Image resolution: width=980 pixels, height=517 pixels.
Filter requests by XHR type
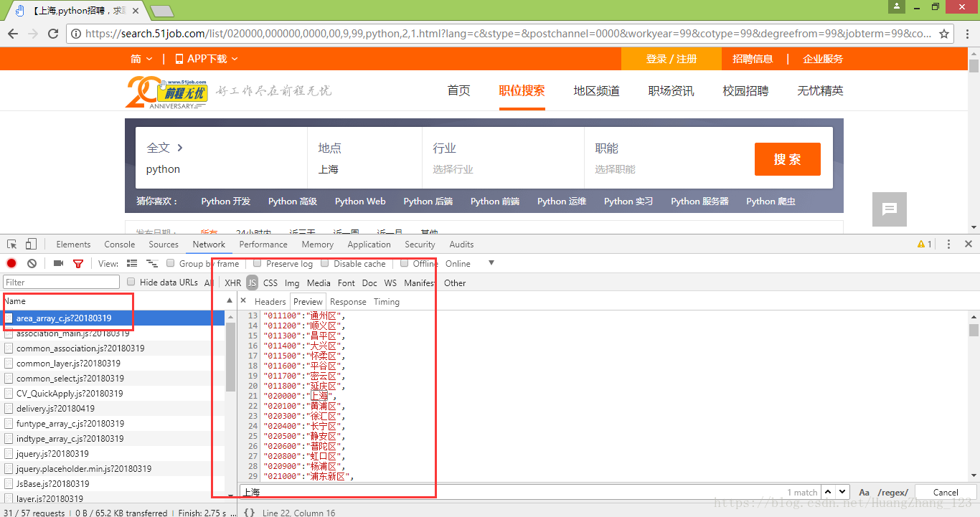[233, 283]
